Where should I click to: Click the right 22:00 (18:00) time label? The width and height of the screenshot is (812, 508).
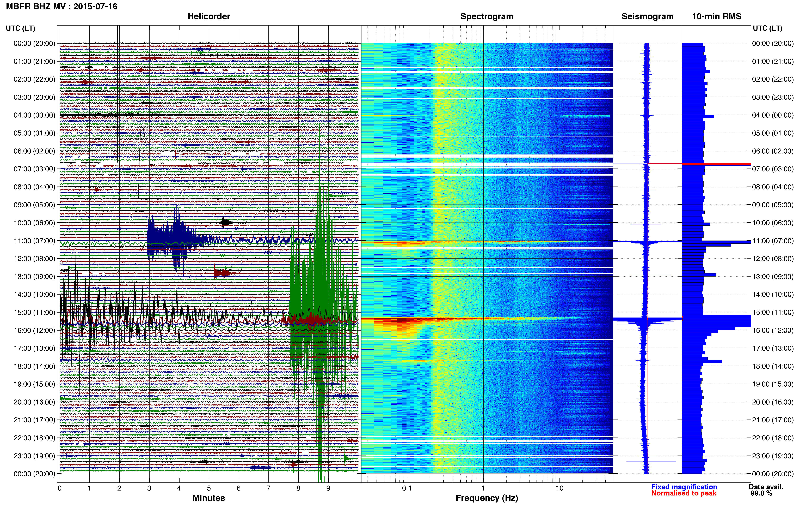pos(773,438)
